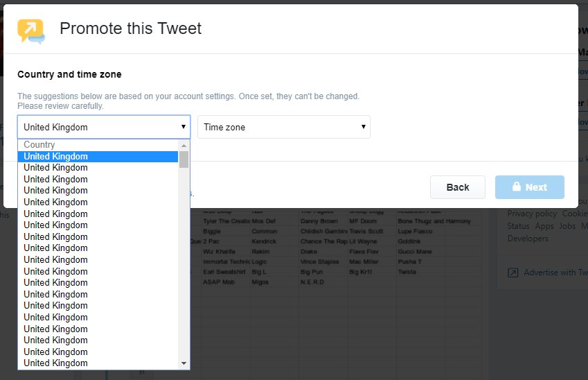
Task: Click 'Childish Gambino' cell in the background
Action: coord(324,232)
